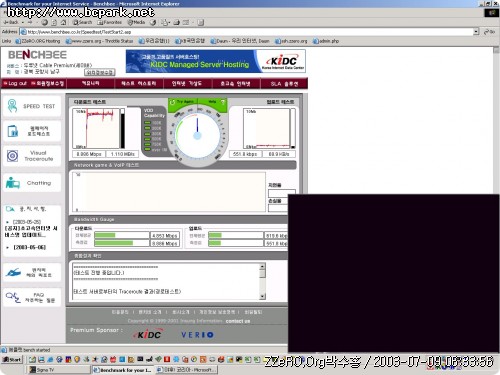Open the member-info edit item beside Log out
Viewport: 500px width, 375px height.
click(x=47, y=83)
